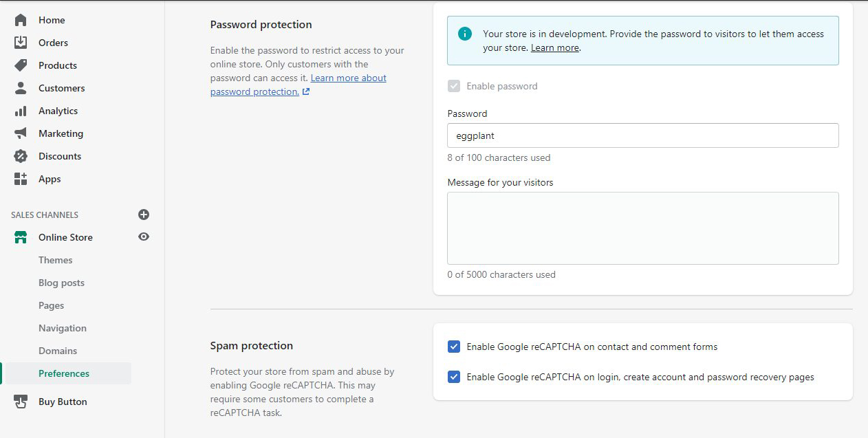
Task: Click the Marketing megaphone icon
Action: pyautogui.click(x=21, y=133)
